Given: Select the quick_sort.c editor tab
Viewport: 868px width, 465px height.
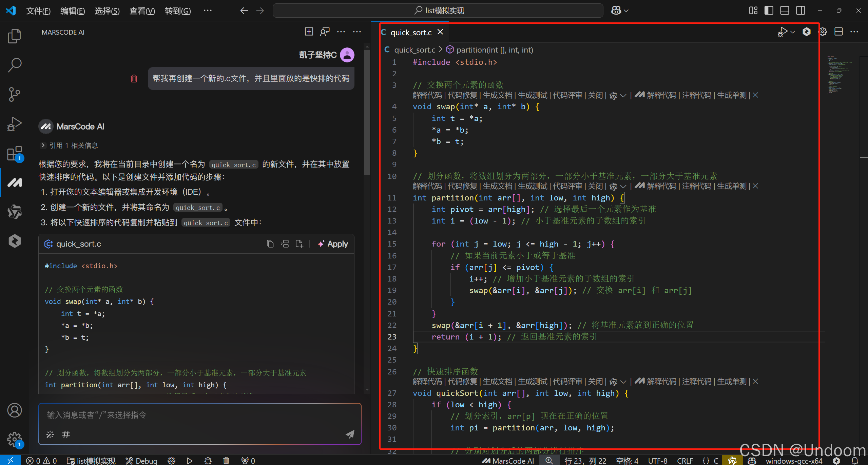Looking at the screenshot, I should click(x=411, y=33).
